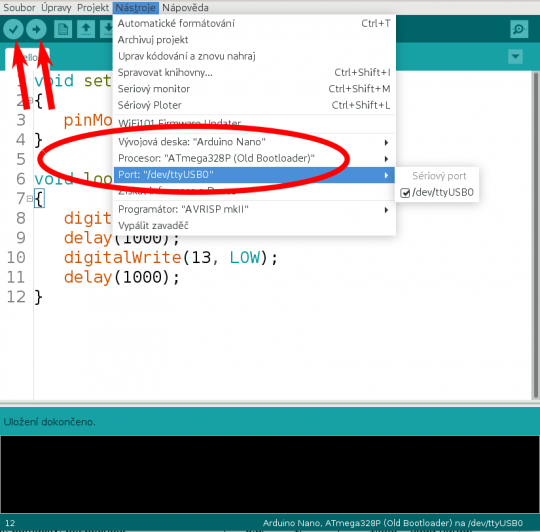Click the Verify checkmark button
The image size is (540, 532).
coord(13,29)
